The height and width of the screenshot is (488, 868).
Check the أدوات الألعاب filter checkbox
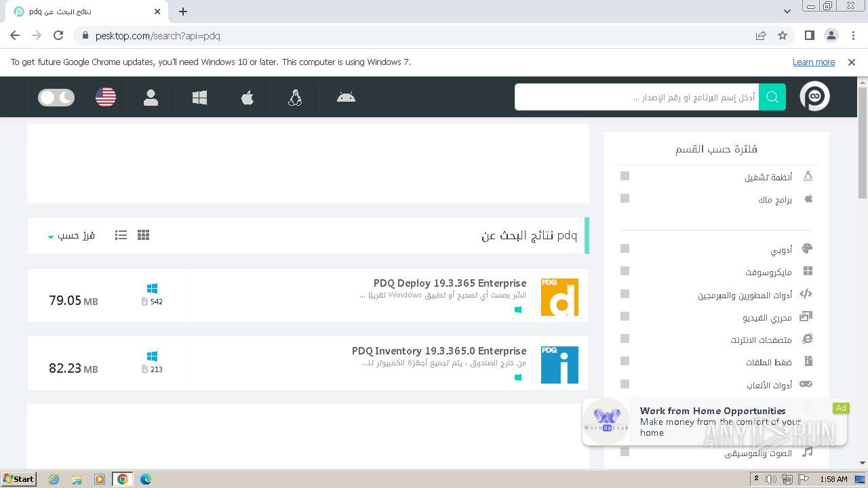(x=625, y=384)
